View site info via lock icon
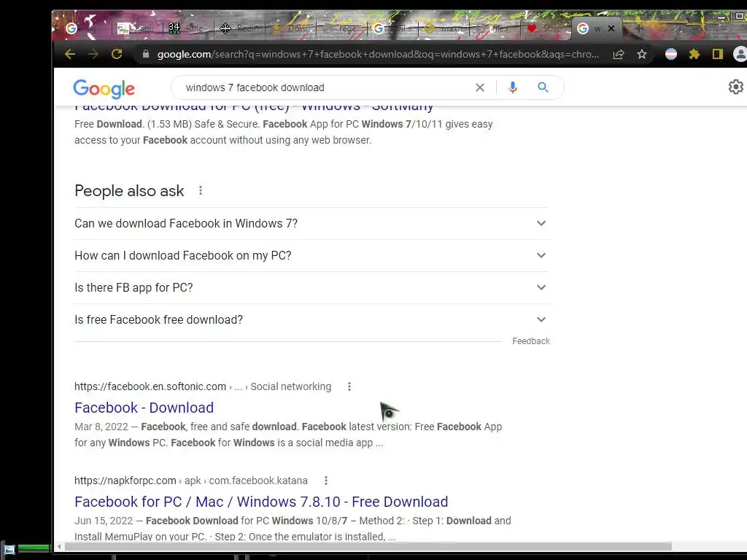The image size is (747, 560). [x=146, y=54]
